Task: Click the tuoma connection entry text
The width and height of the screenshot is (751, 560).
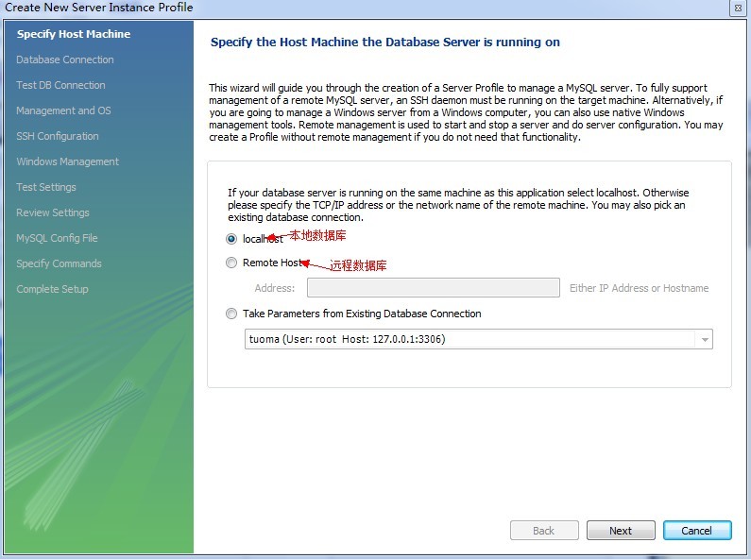Action: (x=348, y=339)
